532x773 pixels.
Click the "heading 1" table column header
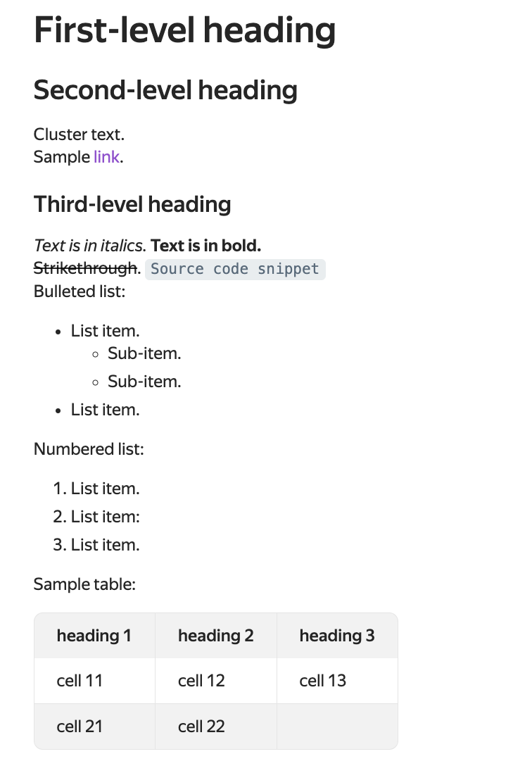coord(94,636)
